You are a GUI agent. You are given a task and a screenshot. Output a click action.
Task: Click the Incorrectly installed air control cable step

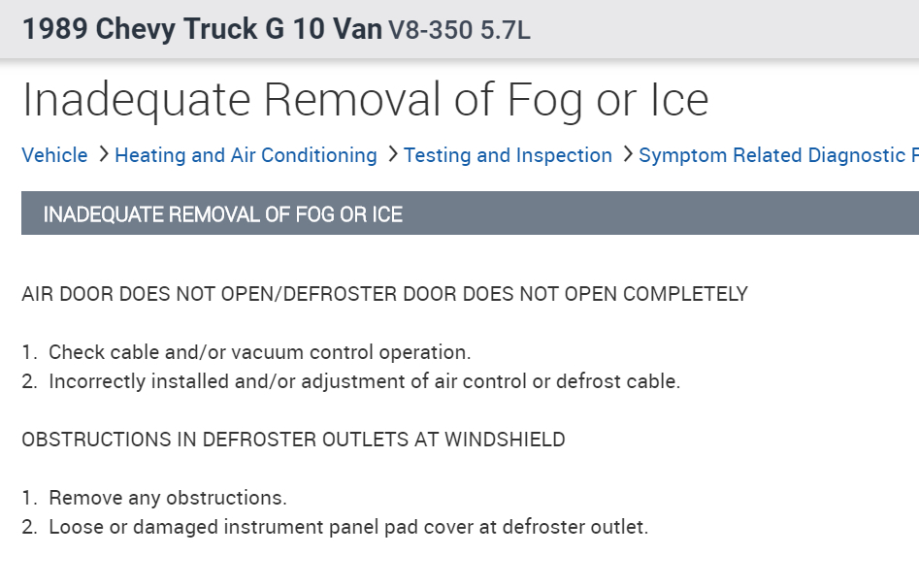(364, 381)
